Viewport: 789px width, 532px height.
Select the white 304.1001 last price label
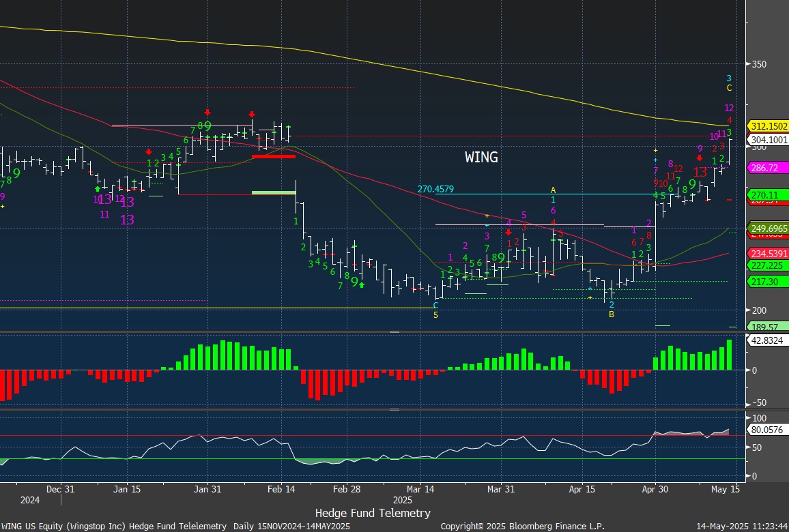[769, 140]
